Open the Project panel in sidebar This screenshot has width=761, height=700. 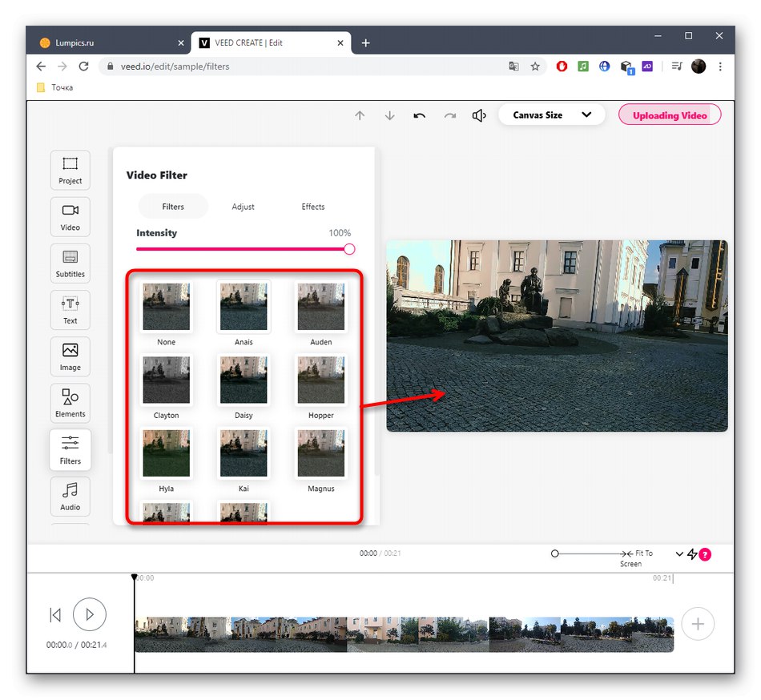(70, 170)
